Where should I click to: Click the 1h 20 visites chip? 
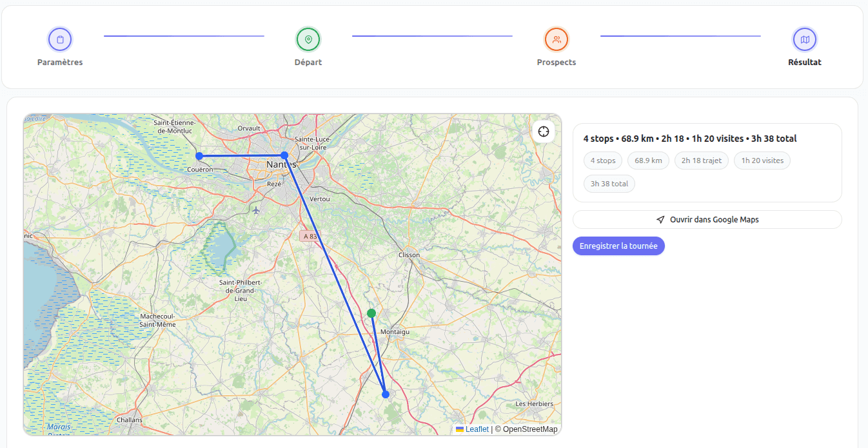[762, 160]
